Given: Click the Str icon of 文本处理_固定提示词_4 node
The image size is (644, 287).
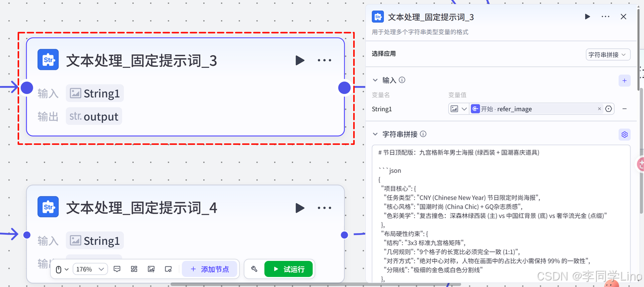Looking at the screenshot, I should (x=48, y=207).
